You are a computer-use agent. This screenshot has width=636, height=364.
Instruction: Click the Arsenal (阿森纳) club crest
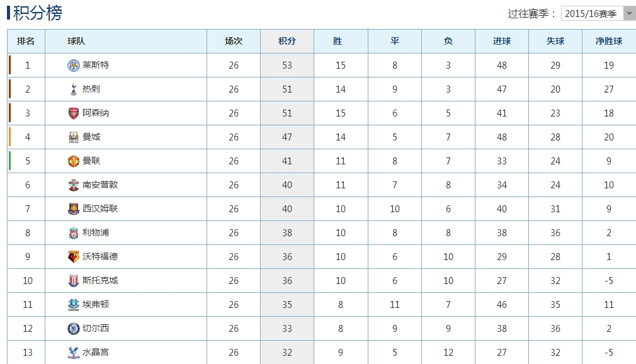[74, 113]
